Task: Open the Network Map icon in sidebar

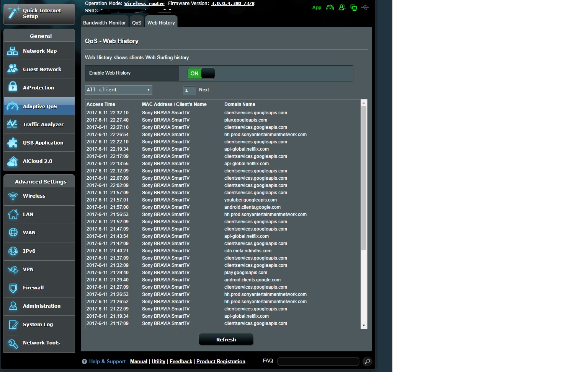Action: (x=13, y=51)
